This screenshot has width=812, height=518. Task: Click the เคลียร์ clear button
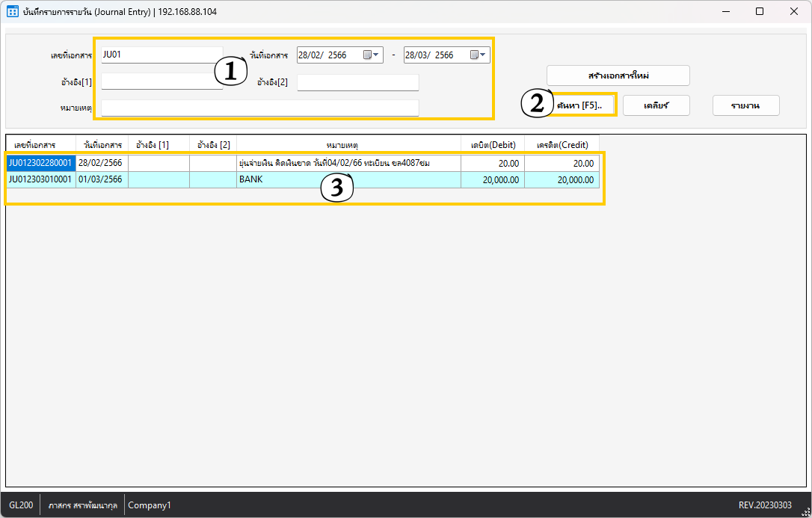656,105
